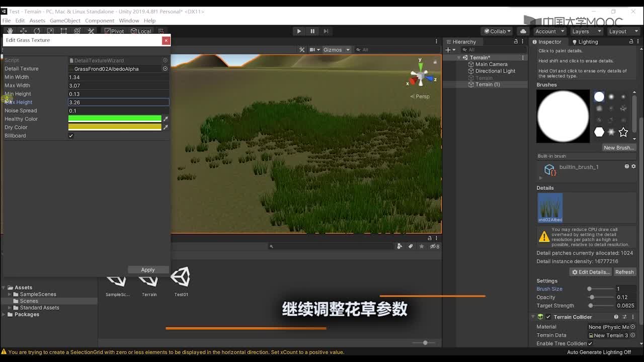The image size is (644, 362).
Task: Click the Max Height input field
Action: tap(118, 102)
